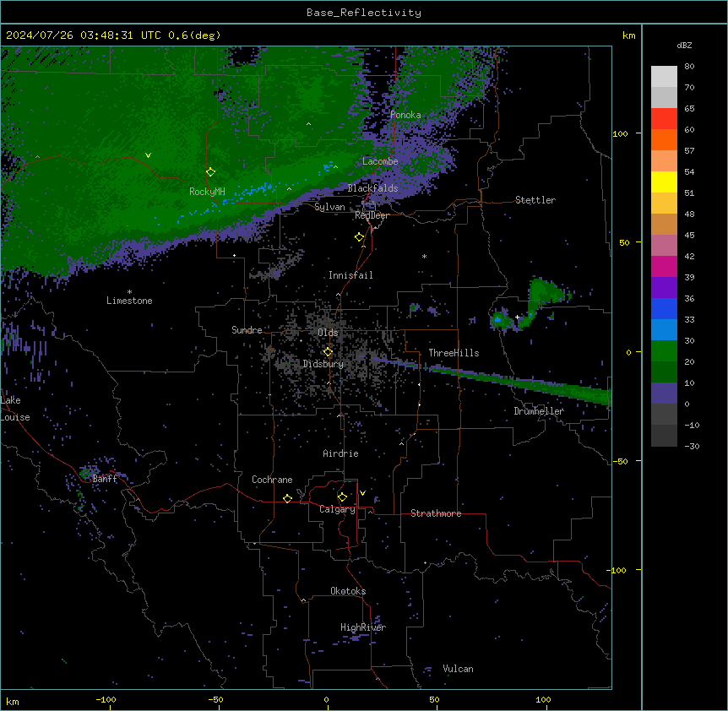This screenshot has width=728, height=711.
Task: Click the Drumheller label
Action: pos(539,411)
